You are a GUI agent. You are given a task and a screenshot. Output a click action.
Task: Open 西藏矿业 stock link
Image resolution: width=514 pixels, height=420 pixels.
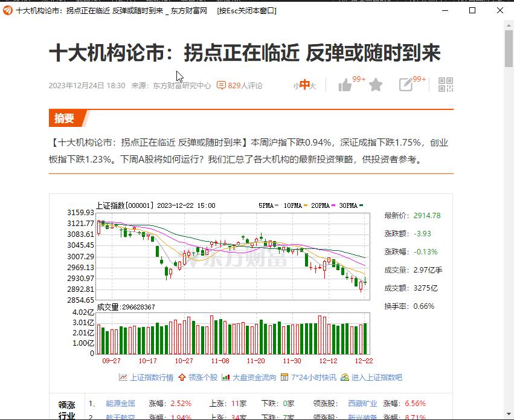point(362,404)
